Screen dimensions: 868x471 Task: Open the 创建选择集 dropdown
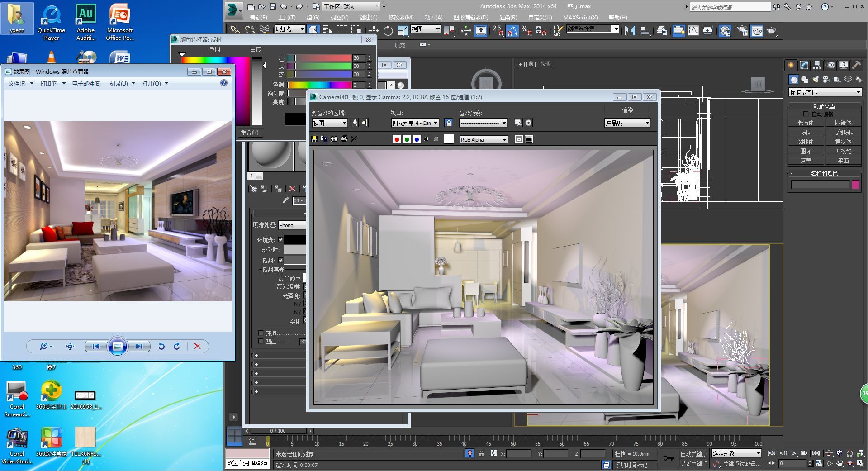(593, 29)
